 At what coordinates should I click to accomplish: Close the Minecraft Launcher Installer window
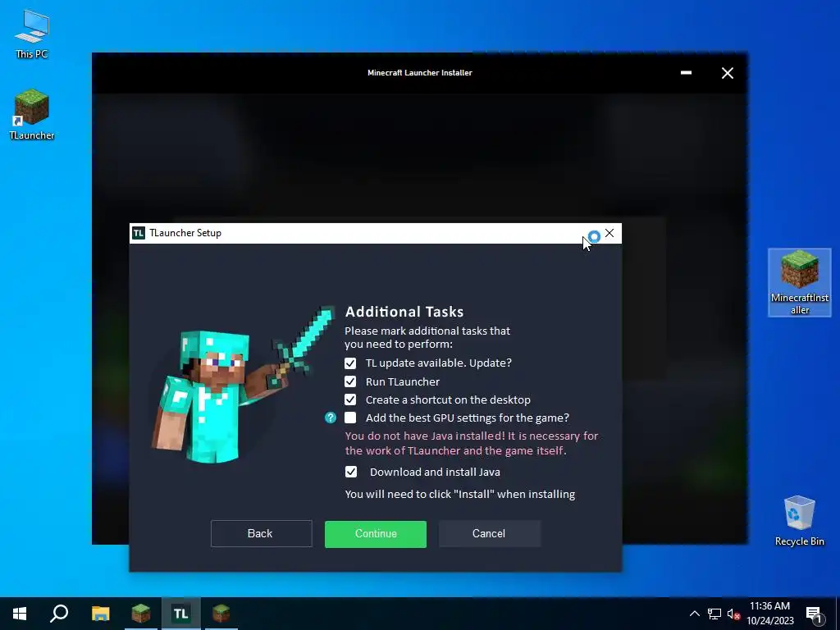[727, 73]
